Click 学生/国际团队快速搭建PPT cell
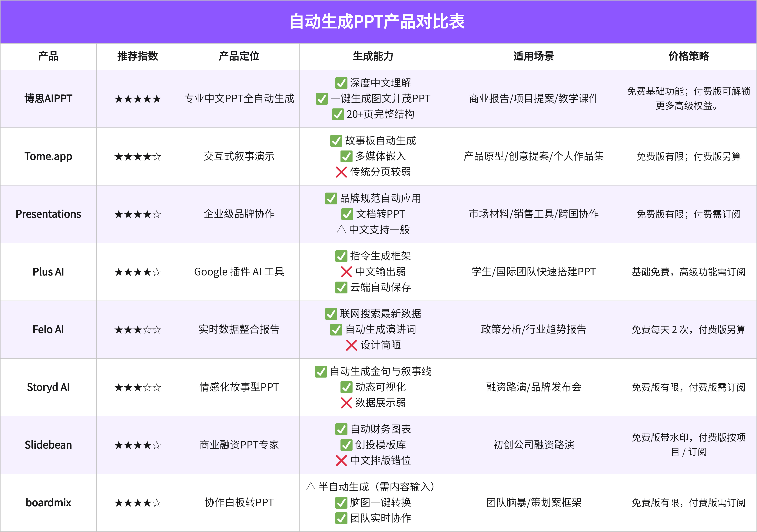Image resolution: width=757 pixels, height=532 pixels. 534,272
